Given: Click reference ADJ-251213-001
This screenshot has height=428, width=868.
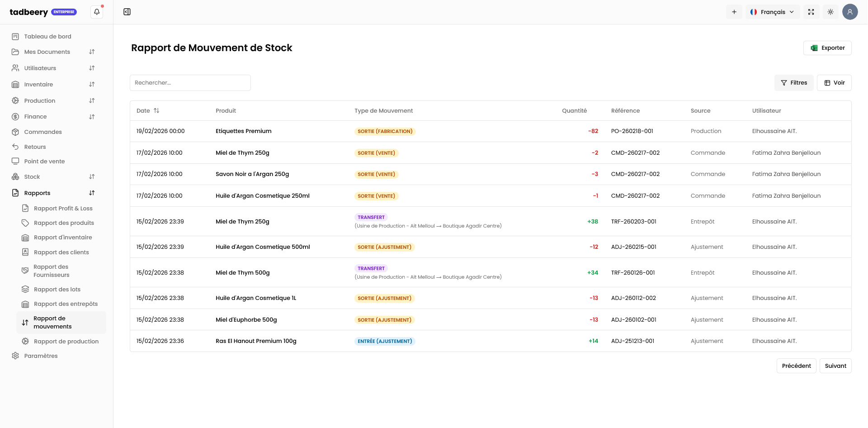Looking at the screenshot, I should pyautogui.click(x=633, y=341).
